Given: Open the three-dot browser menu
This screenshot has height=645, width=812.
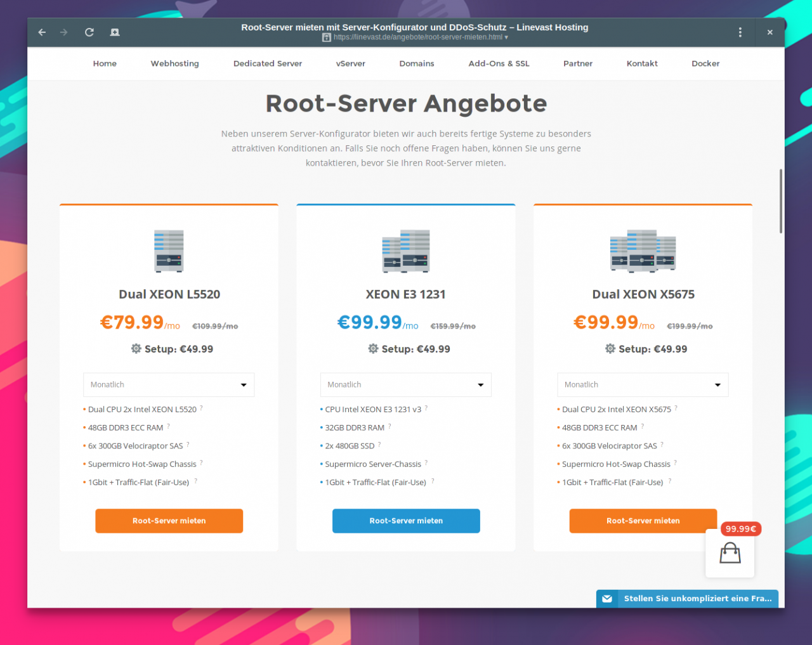Looking at the screenshot, I should [x=740, y=32].
